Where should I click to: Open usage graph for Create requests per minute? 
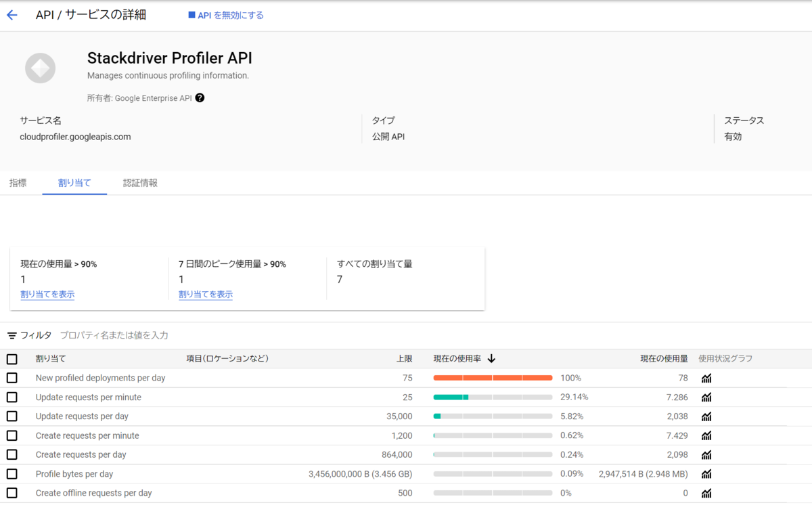point(706,435)
